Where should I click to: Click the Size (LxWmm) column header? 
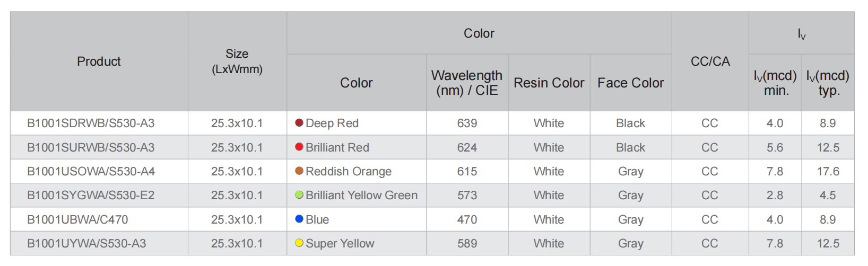pos(237,61)
